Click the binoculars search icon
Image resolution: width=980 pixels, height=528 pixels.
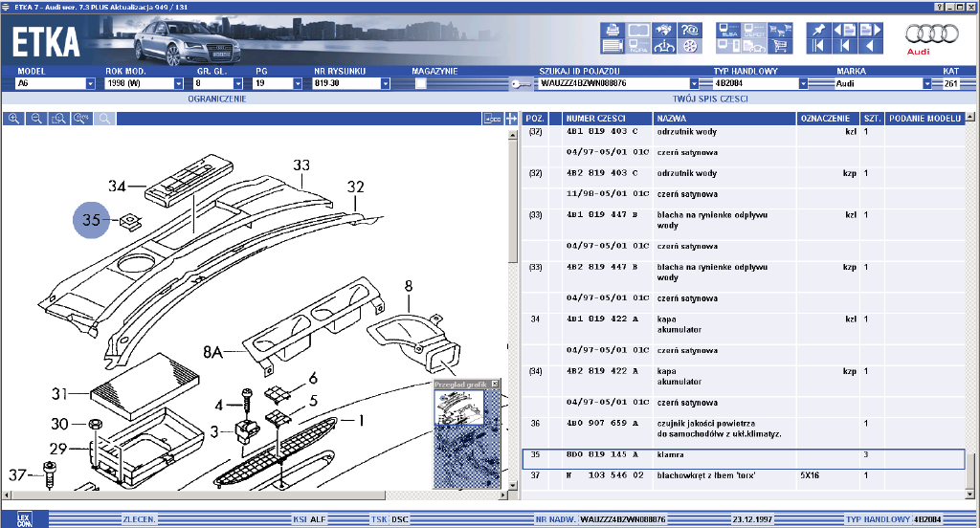pos(664,30)
